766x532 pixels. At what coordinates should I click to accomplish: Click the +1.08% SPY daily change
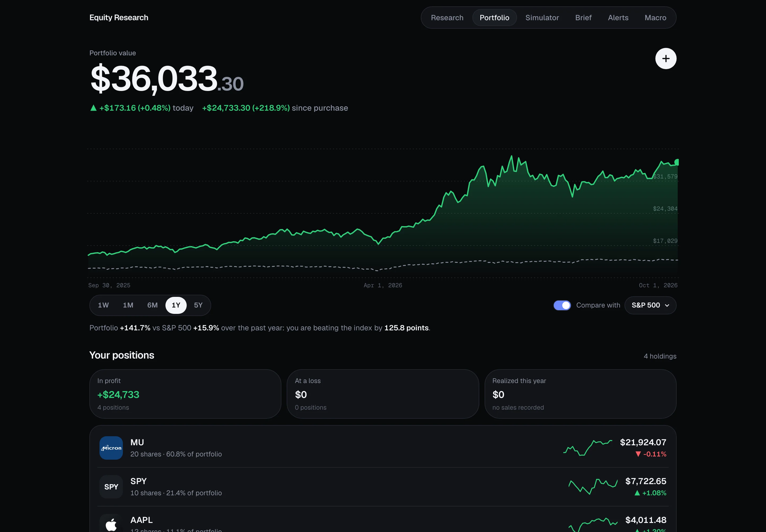pyautogui.click(x=650, y=493)
